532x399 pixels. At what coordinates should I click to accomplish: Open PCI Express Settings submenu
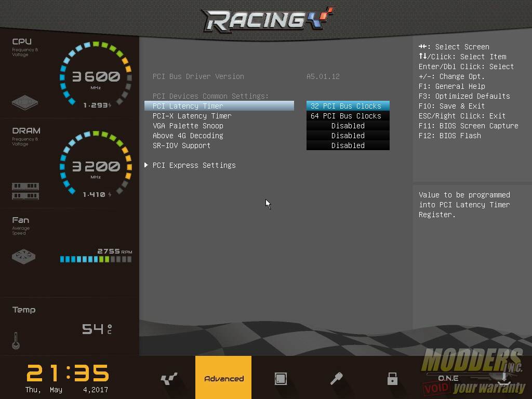click(x=194, y=165)
